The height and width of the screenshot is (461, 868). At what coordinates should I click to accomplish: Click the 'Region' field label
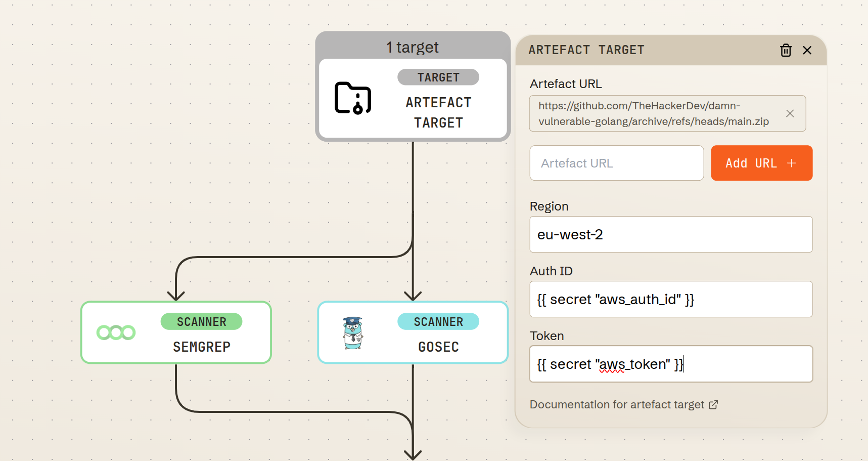tap(549, 206)
